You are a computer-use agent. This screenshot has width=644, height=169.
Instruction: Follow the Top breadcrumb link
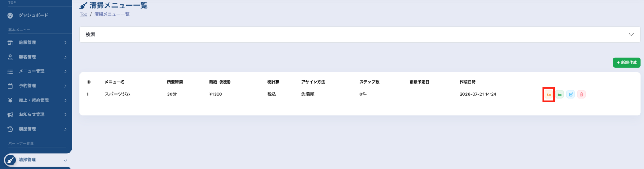pos(83,14)
